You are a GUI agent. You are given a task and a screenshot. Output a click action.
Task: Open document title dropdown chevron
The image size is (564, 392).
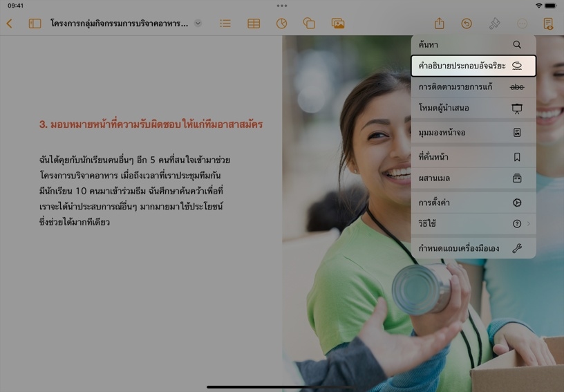[x=198, y=24]
